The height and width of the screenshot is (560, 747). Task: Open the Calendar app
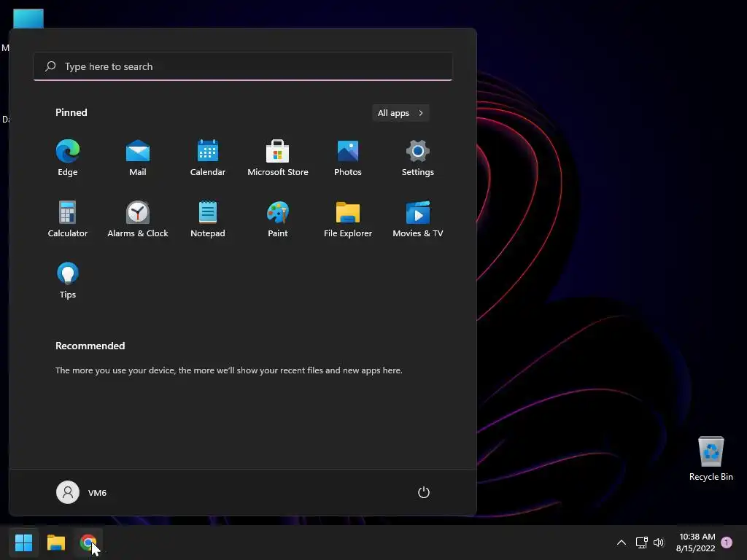pyautogui.click(x=208, y=157)
